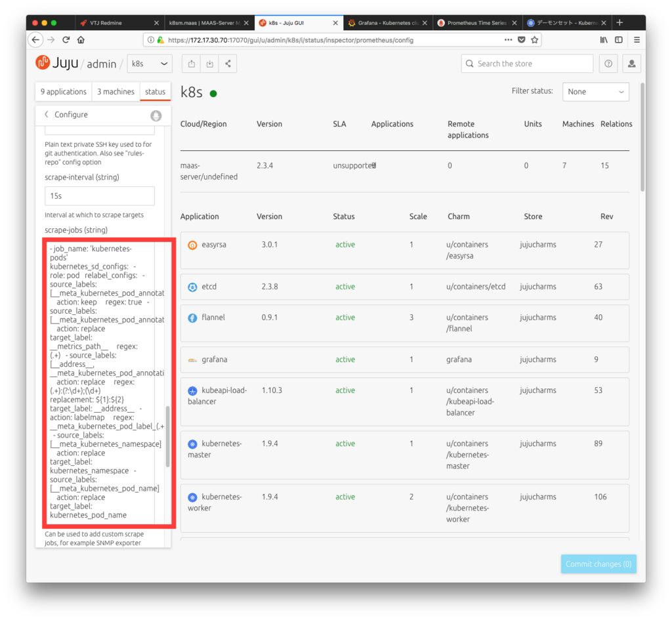Screen dimensions: 672x620
Task: Toggle the browser sidebar icon
Action: click(x=618, y=40)
